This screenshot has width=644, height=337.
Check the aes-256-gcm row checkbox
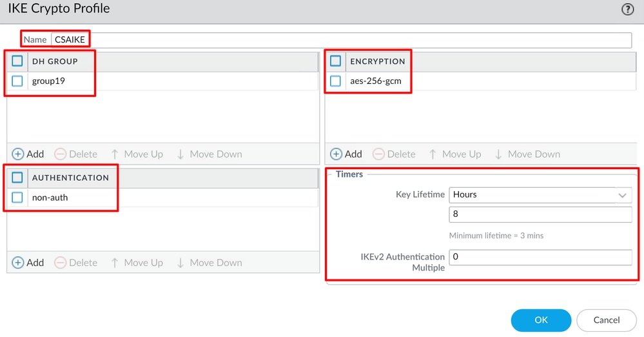click(x=336, y=81)
